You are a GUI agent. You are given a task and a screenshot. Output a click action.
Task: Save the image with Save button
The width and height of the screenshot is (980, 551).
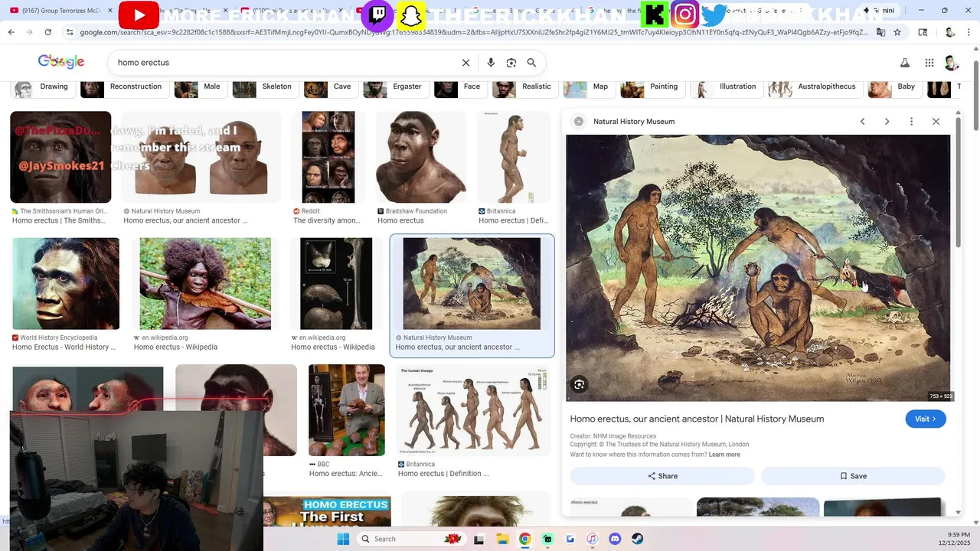pyautogui.click(x=853, y=476)
